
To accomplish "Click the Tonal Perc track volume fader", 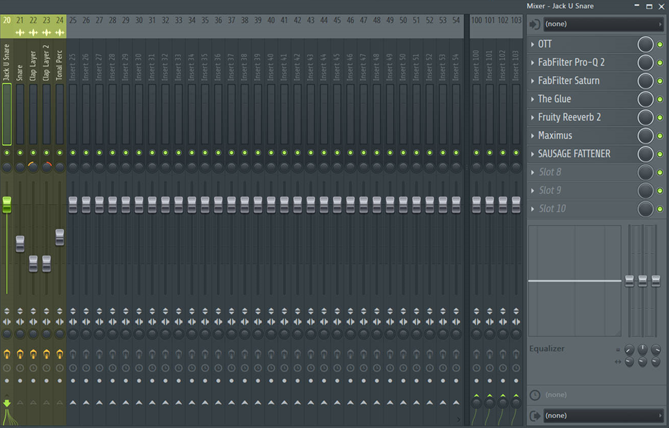I will (60, 237).
